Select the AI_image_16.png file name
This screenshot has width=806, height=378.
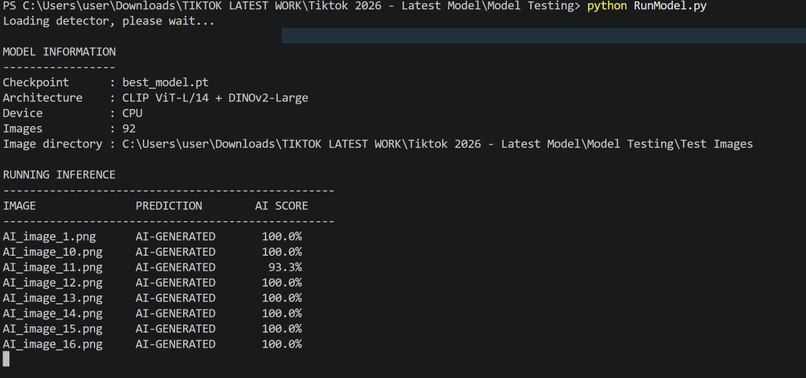pos(52,344)
